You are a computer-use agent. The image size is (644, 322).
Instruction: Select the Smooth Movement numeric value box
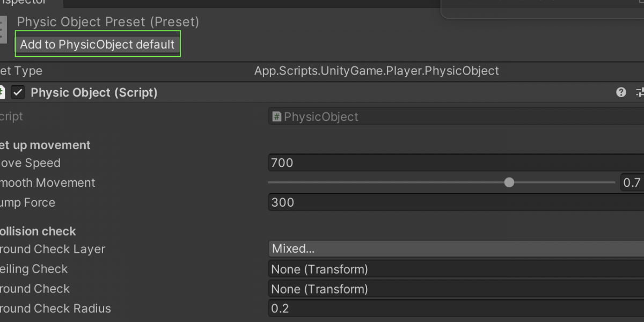click(x=632, y=182)
